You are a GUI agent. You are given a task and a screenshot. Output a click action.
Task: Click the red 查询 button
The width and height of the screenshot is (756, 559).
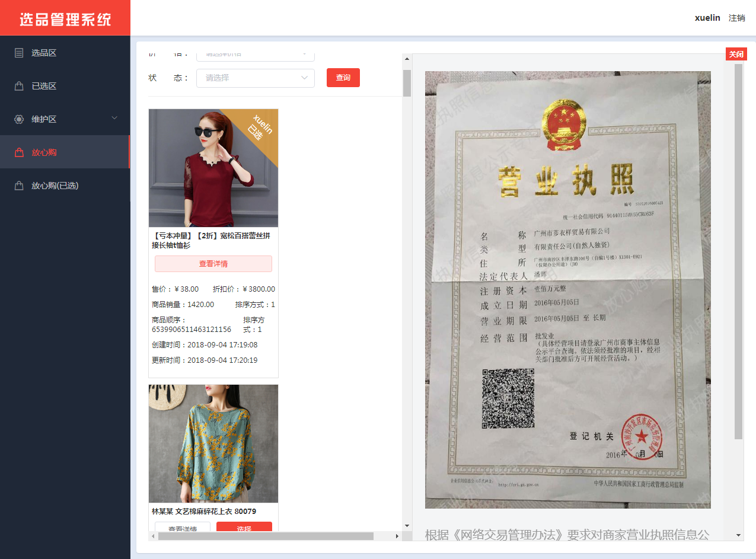[x=343, y=78]
